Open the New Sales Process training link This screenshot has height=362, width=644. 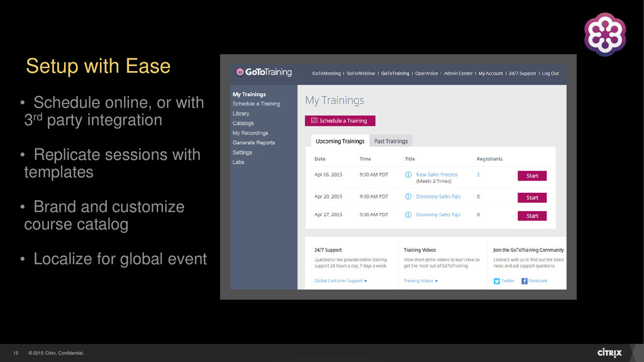(x=436, y=175)
